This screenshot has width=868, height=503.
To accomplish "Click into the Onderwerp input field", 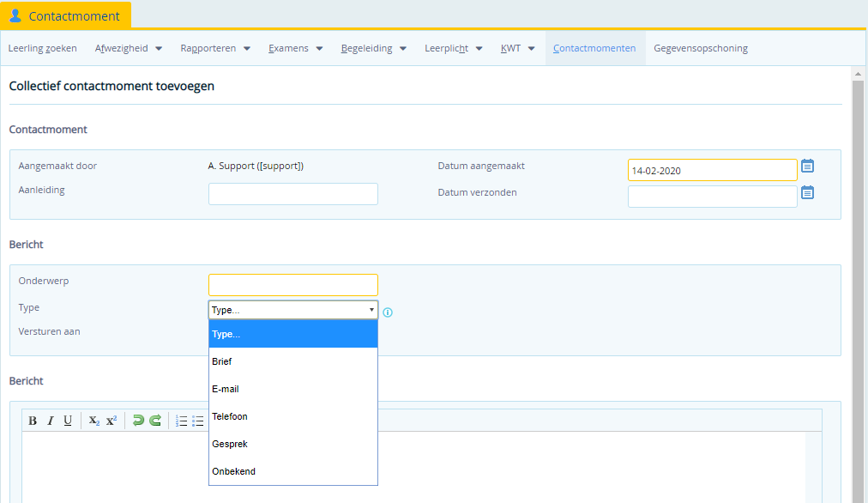I will 293,285.
